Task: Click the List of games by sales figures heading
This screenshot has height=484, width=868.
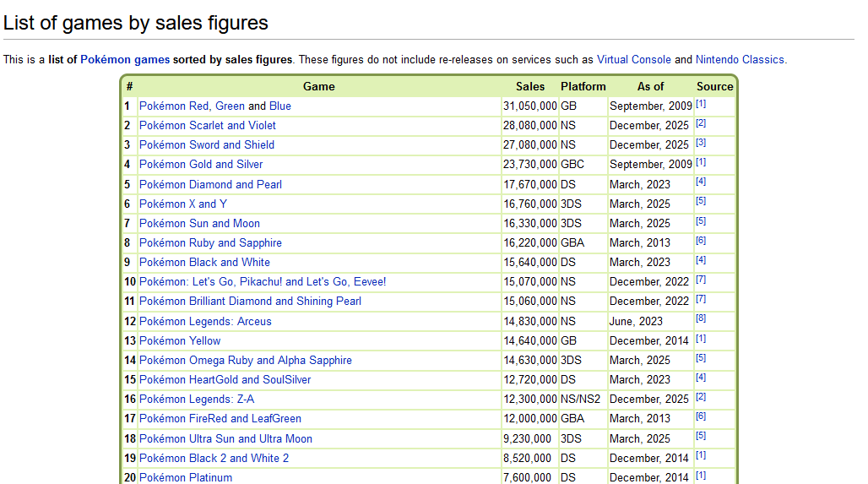Action: (136, 23)
